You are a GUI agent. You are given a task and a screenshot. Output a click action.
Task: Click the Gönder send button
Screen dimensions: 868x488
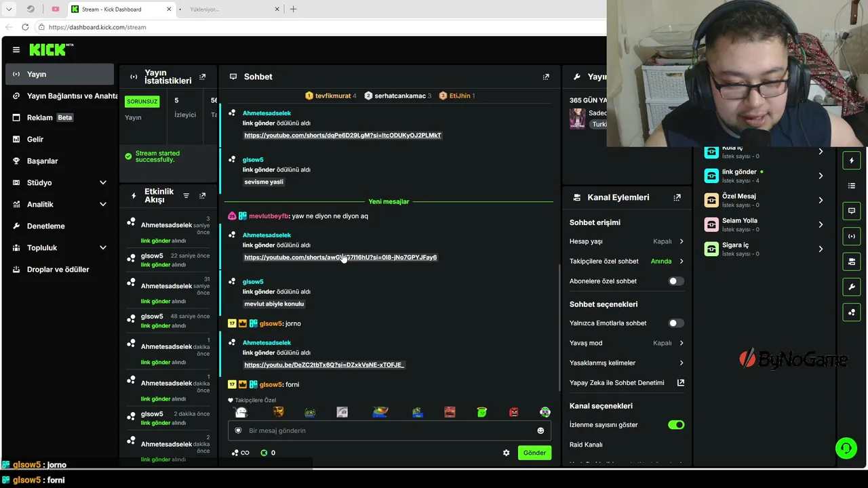[x=534, y=453]
